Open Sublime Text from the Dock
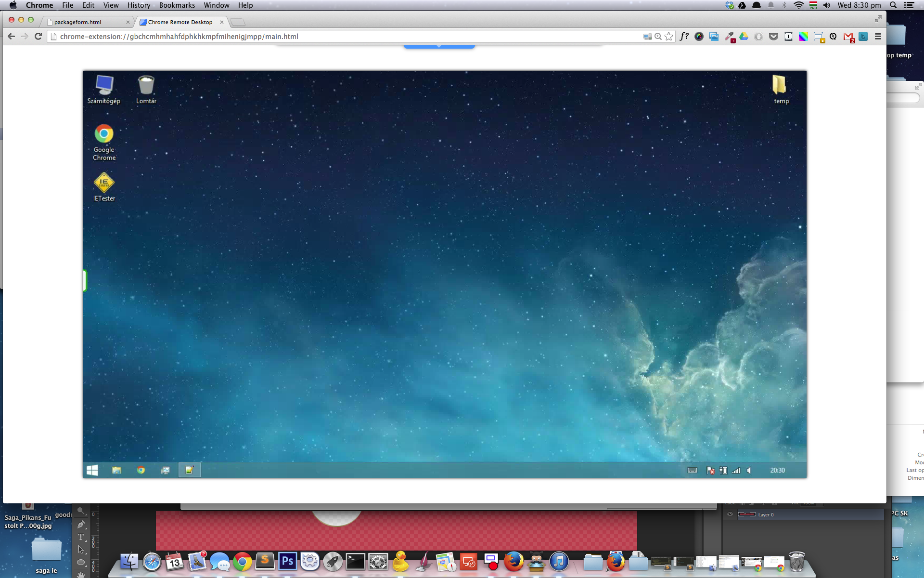Screen dimensions: 924x578 point(265,561)
